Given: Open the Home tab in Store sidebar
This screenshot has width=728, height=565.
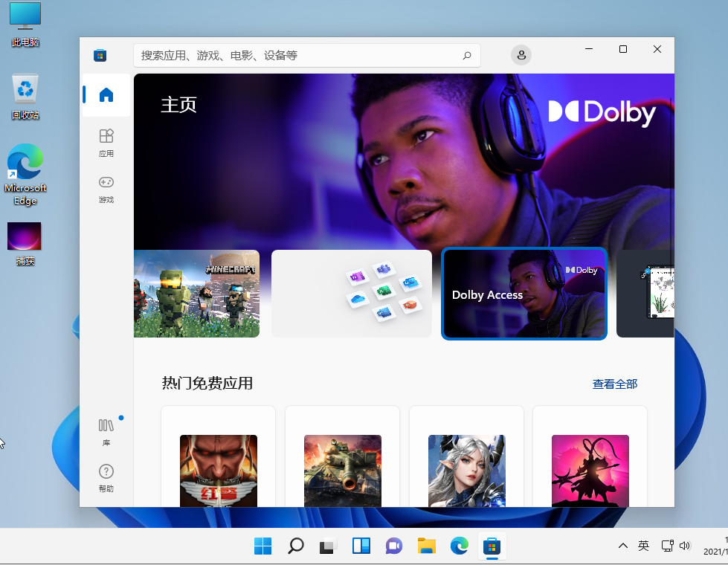Looking at the screenshot, I should (106, 95).
